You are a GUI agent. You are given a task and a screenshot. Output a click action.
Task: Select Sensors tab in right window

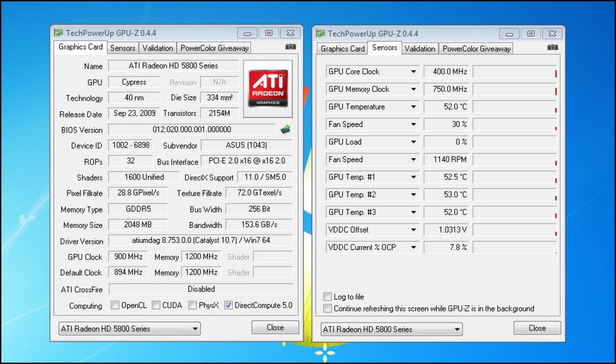coord(385,48)
